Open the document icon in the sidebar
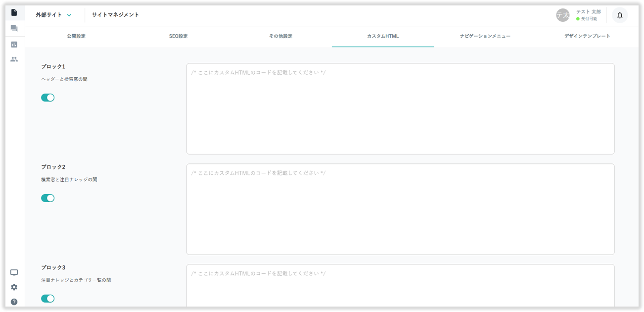 tap(14, 12)
